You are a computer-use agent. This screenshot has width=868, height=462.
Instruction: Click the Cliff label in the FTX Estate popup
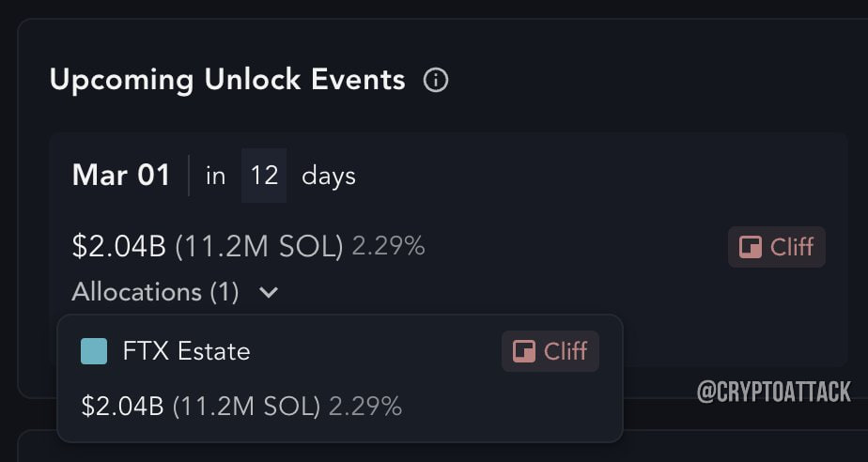pyautogui.click(x=566, y=351)
